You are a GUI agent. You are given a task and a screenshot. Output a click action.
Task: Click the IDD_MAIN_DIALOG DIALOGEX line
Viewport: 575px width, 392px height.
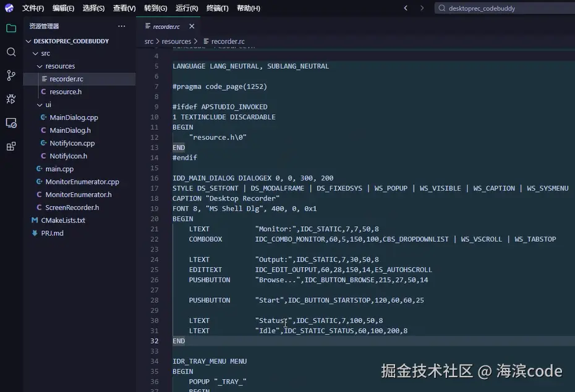[253, 178]
